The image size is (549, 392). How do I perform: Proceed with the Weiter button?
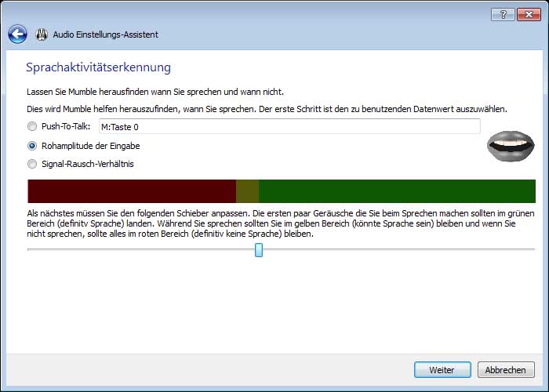pyautogui.click(x=442, y=369)
